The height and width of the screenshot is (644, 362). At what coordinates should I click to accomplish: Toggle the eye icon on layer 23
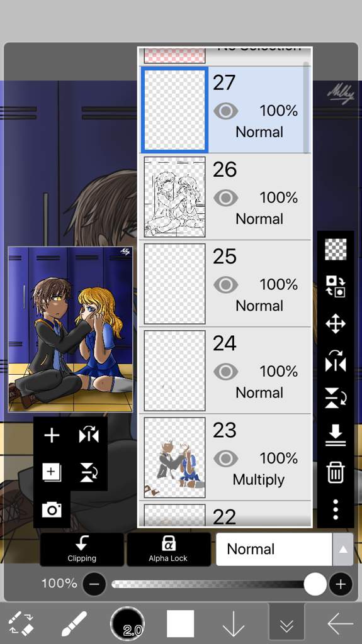point(225,458)
